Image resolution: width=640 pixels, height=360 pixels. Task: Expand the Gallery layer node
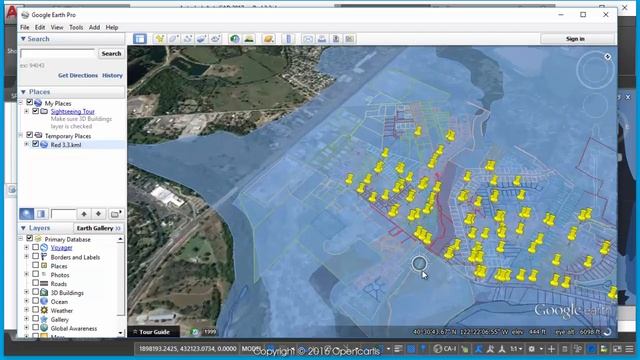[x=27, y=319]
